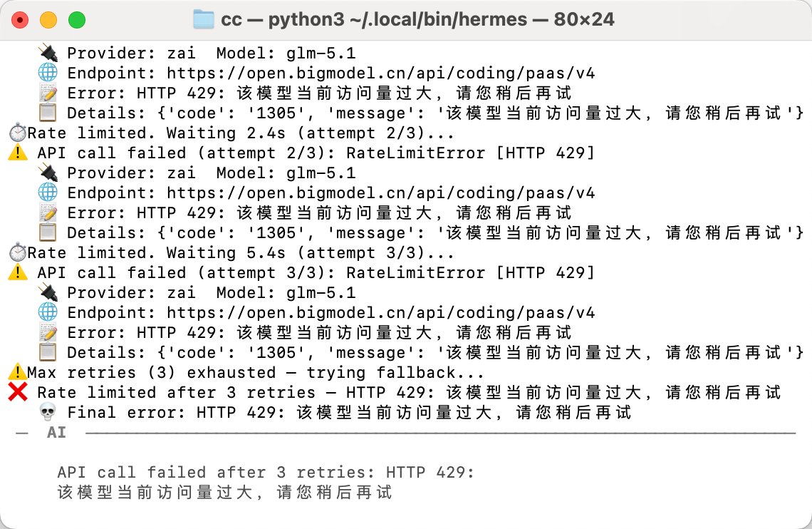Click the first plug icon beside Provider
Image resolution: width=812 pixels, height=529 pixels.
tap(48, 53)
